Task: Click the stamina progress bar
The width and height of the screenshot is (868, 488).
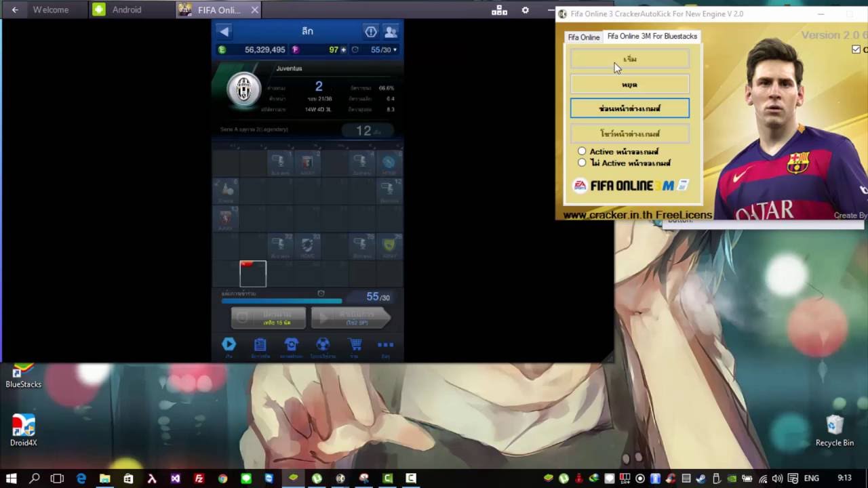Action: [282, 300]
